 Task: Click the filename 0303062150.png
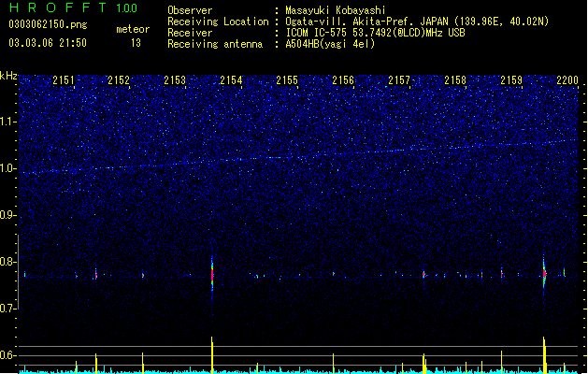(x=48, y=25)
